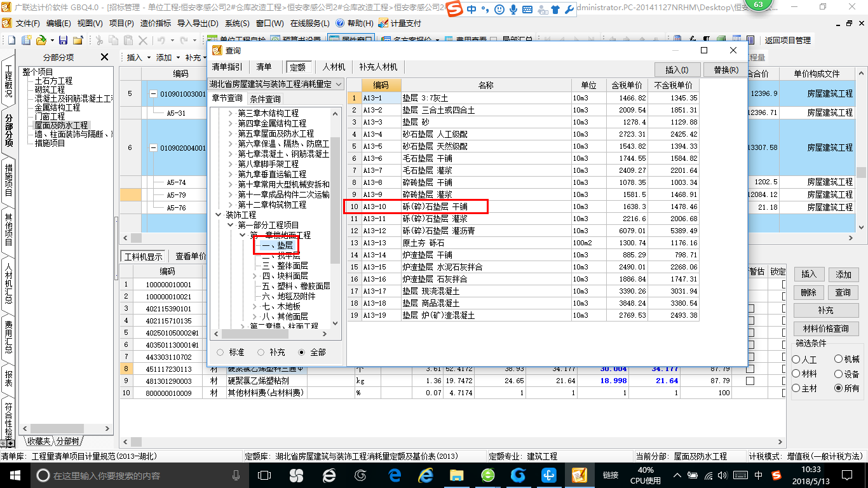
Task: Open the 导入导出(D) menu
Action: (x=197, y=23)
